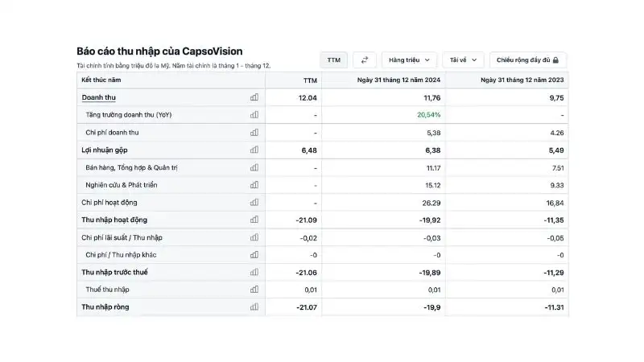Click the Thu nhập trước thuế row label
Screen dimensions: 644x362
(114, 272)
